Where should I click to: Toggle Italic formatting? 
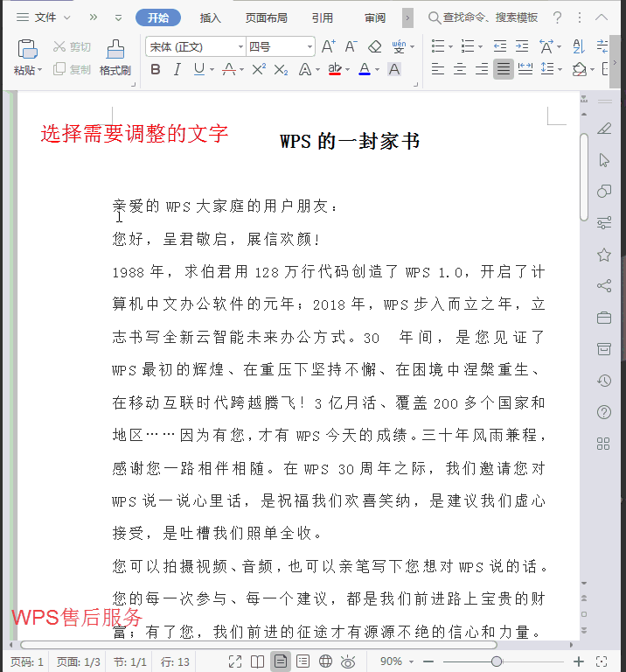[x=177, y=69]
